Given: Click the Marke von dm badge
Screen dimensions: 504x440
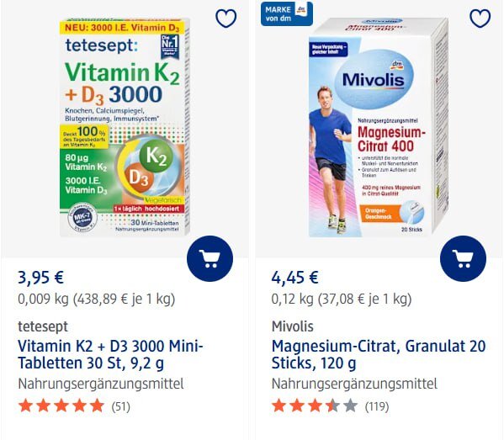Looking at the screenshot, I should [287, 13].
